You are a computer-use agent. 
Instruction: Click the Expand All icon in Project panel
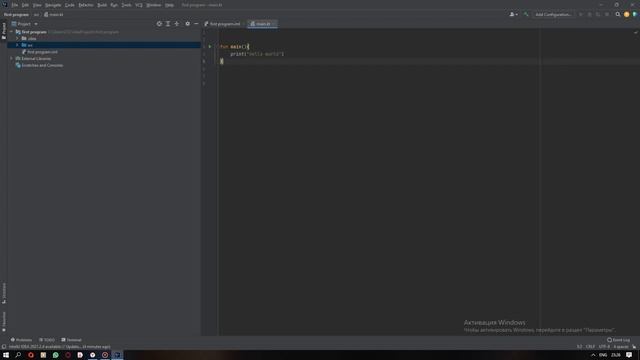pyautogui.click(x=168, y=24)
